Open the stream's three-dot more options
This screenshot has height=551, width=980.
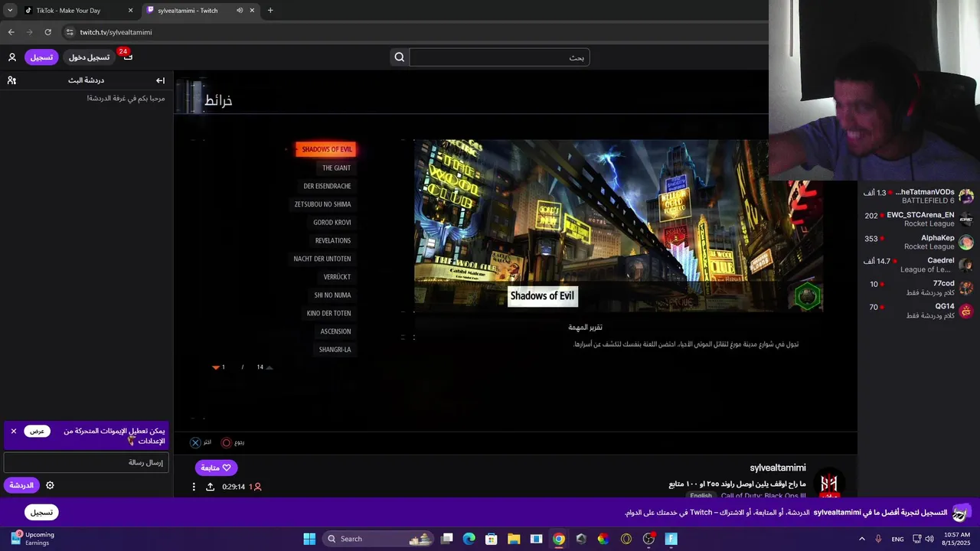point(194,487)
